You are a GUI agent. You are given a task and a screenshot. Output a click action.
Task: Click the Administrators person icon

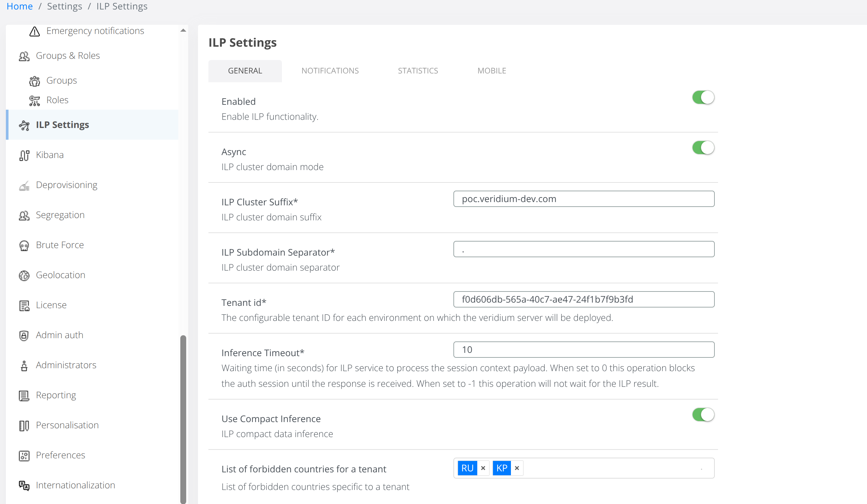[x=24, y=366]
